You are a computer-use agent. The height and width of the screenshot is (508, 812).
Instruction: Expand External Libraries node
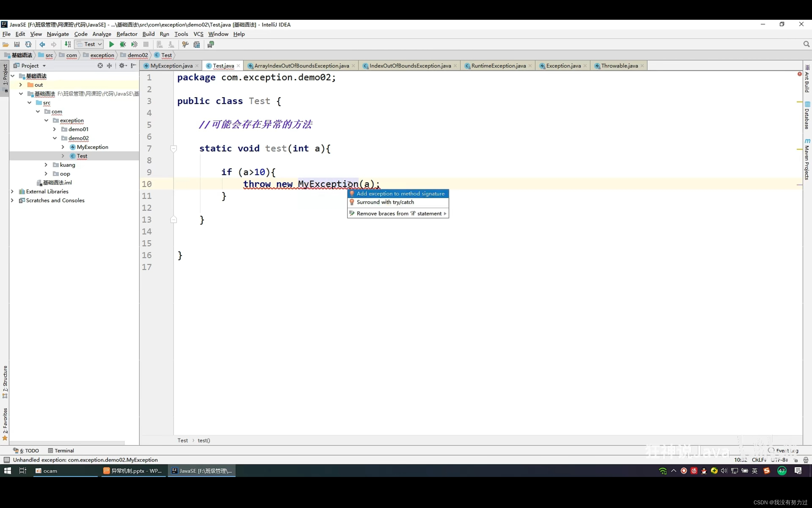(x=12, y=192)
